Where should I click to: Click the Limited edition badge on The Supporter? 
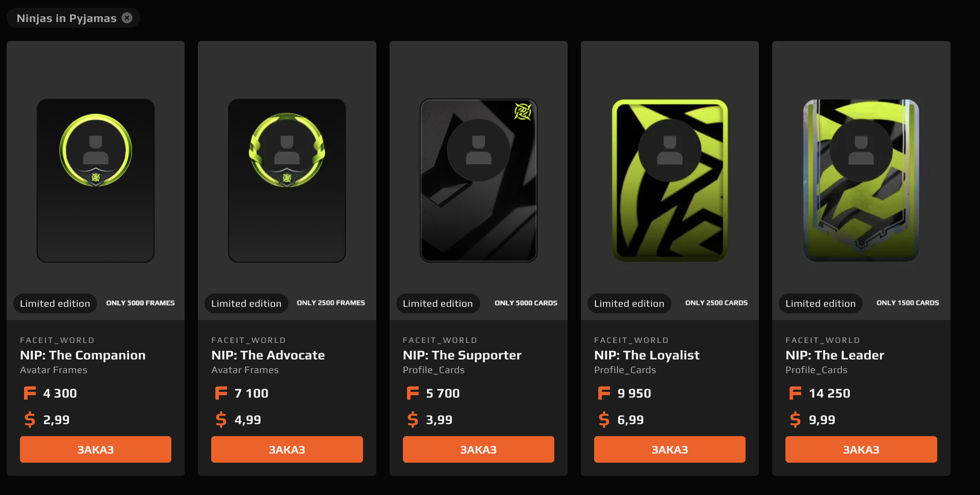(x=438, y=303)
